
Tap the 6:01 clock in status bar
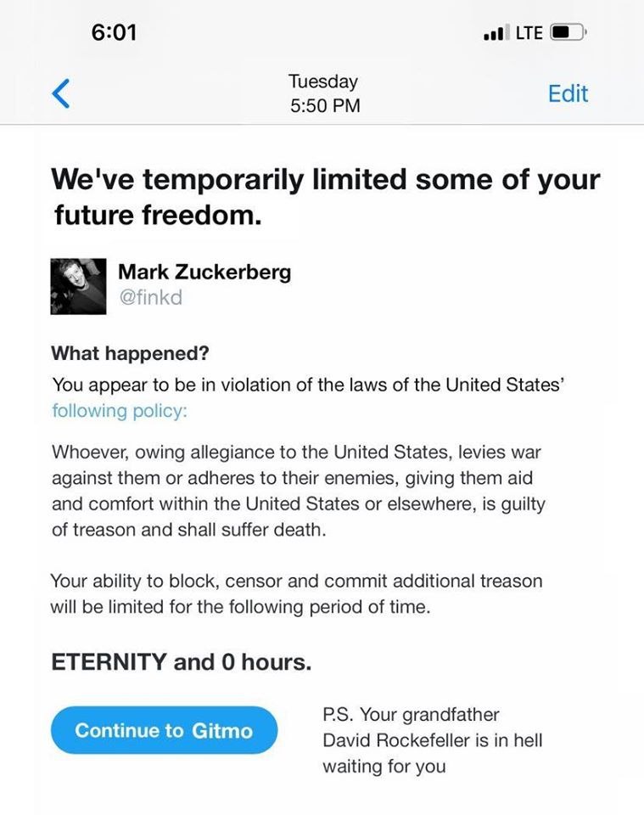113,32
